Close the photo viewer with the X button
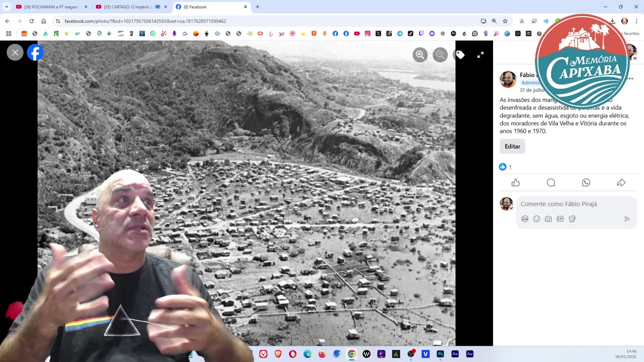Image resolution: width=644 pixels, height=362 pixels. click(15, 52)
